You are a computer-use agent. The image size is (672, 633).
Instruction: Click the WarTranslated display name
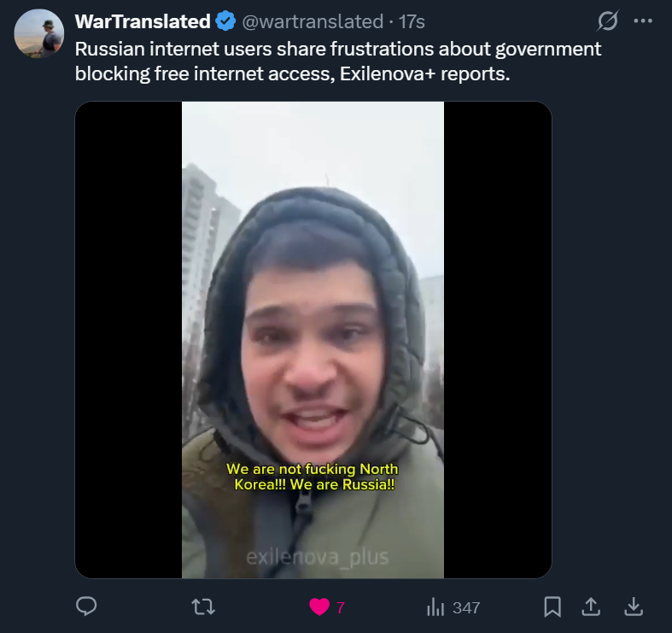click(x=143, y=21)
